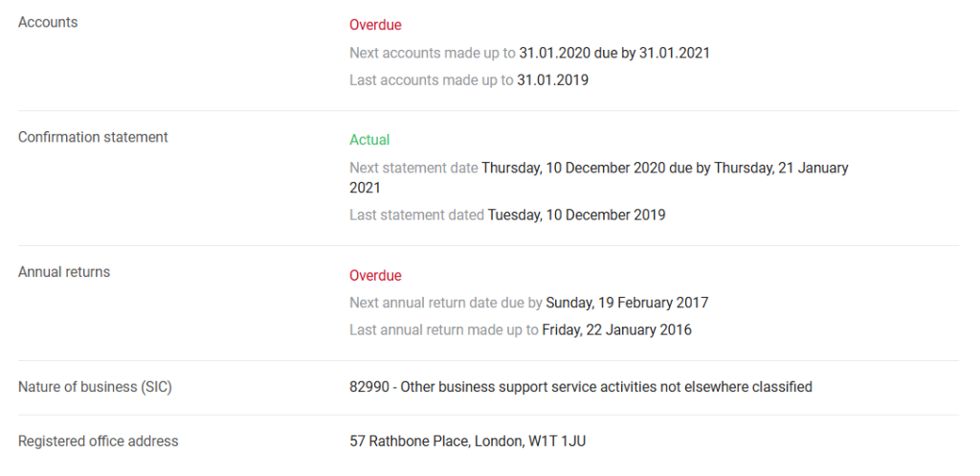Click SIC code 82990 description text
Image resolution: width=980 pixels, height=476 pixels.
(581, 387)
